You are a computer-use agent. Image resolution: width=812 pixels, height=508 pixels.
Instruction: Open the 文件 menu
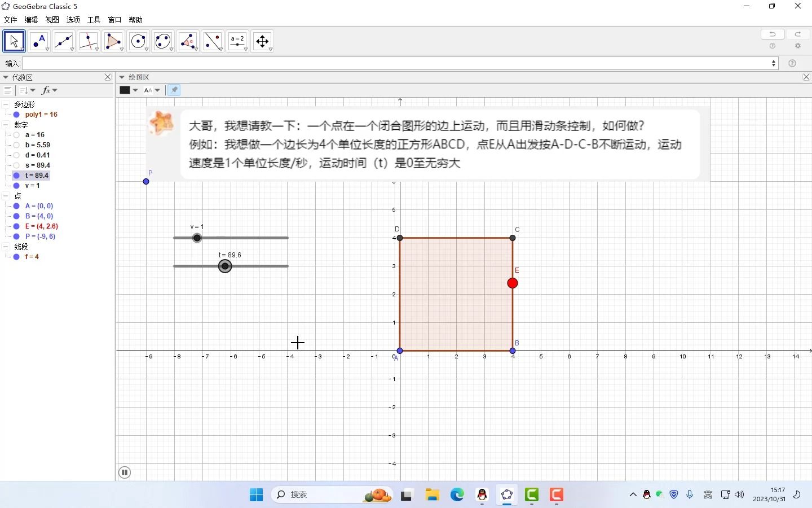coord(10,20)
